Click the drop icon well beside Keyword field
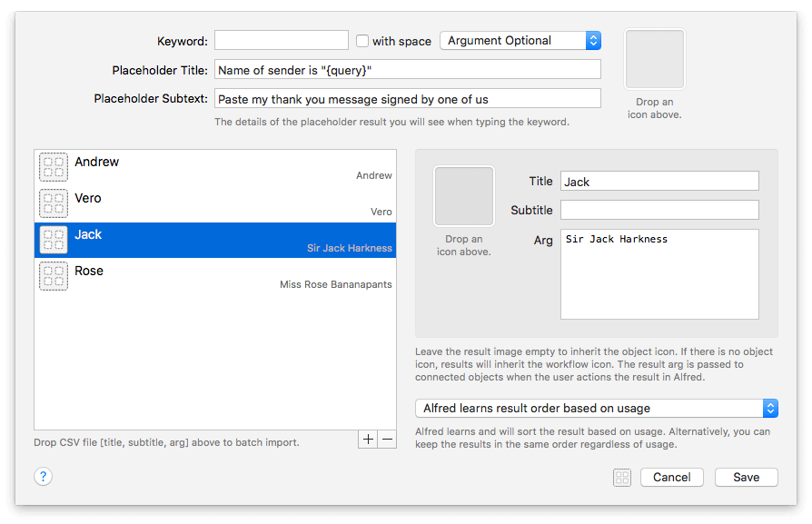The height and width of the screenshot is (524, 812). click(654, 59)
